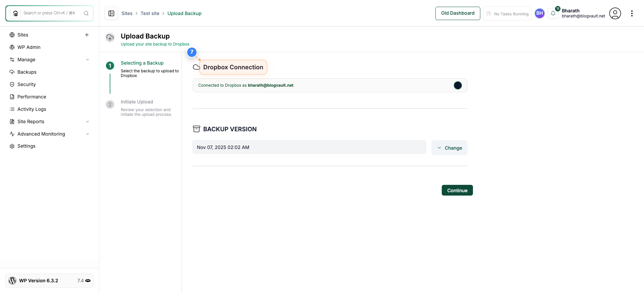This screenshot has width=644, height=293.
Task: Click the Upload Backup cloud header icon
Action: coord(110,38)
